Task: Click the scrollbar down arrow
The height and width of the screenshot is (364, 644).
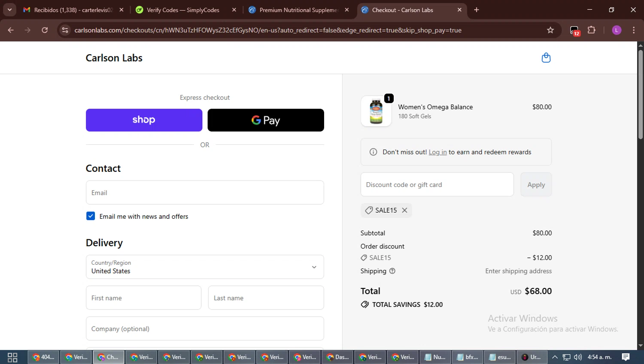Action: pyautogui.click(x=640, y=346)
